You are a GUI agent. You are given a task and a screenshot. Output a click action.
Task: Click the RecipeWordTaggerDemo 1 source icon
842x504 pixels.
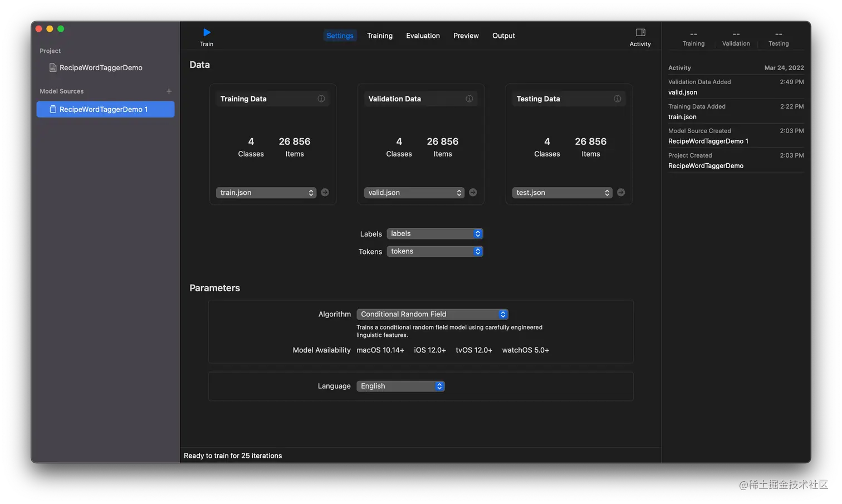coord(53,109)
